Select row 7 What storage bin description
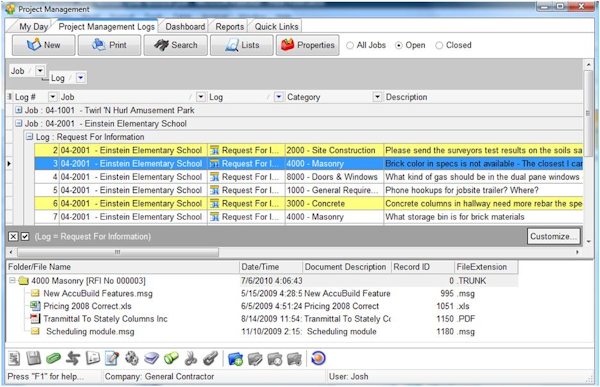 [x=483, y=217]
